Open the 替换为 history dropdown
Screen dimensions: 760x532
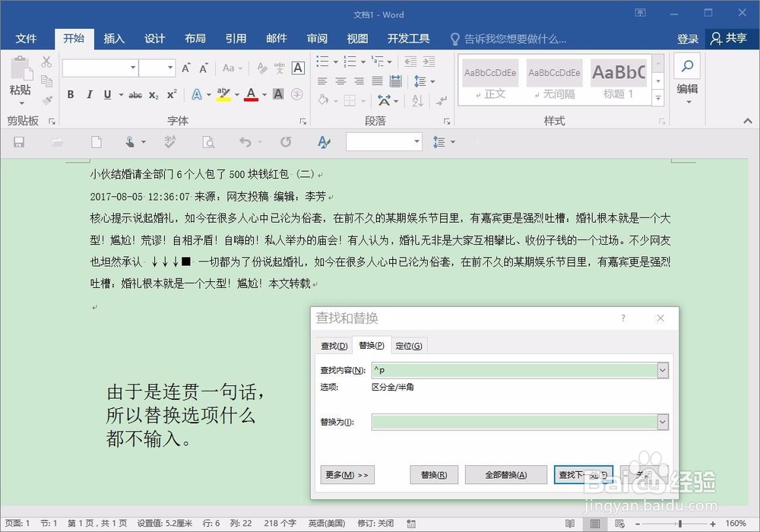(663, 422)
